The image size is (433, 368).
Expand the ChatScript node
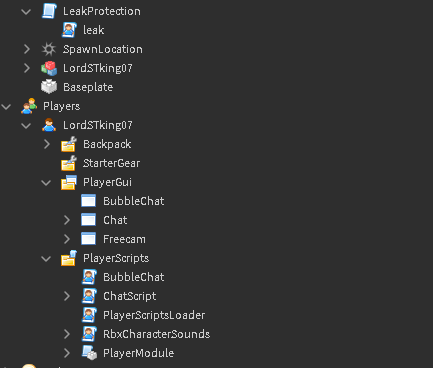(x=67, y=296)
